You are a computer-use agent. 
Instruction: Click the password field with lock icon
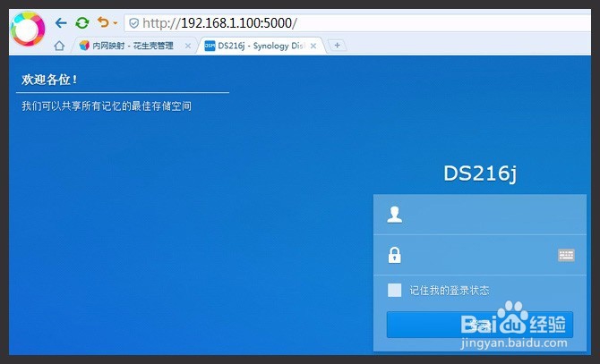(480, 255)
